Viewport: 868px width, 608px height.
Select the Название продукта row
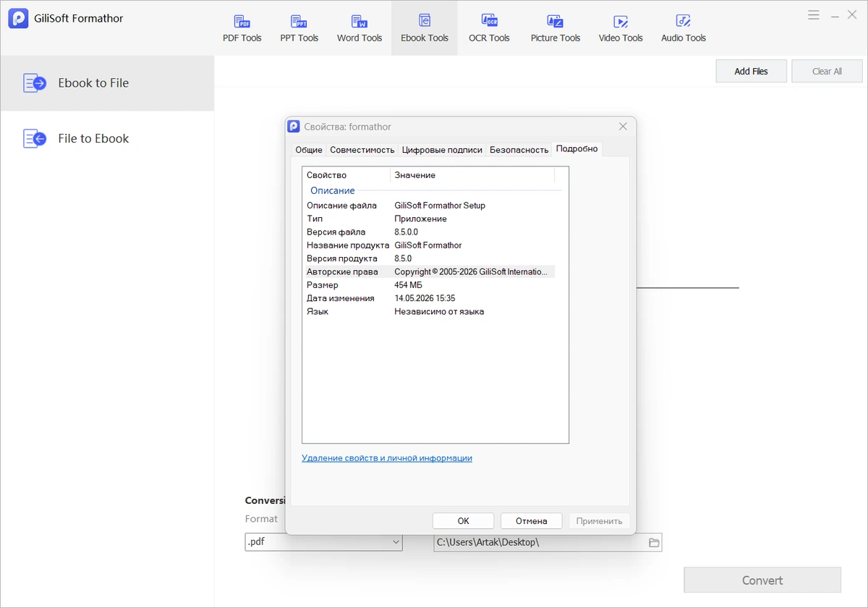coord(429,245)
